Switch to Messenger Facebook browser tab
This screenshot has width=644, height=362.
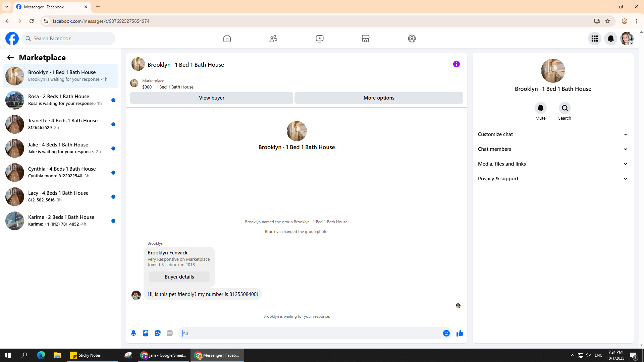52,7
